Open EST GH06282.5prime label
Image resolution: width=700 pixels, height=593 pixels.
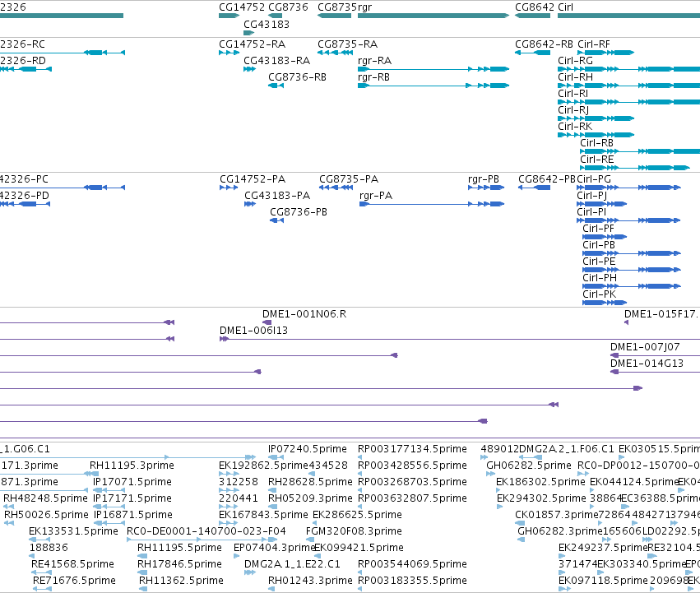[529, 466]
